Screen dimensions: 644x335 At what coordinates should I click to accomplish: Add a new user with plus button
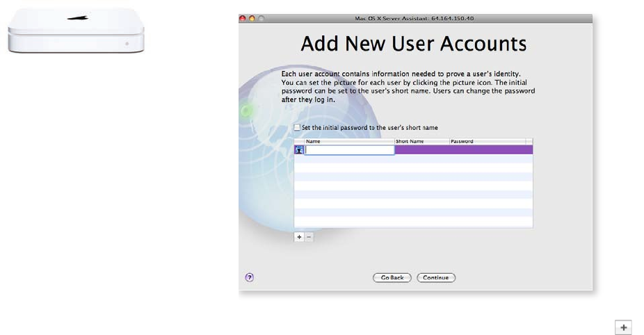click(299, 237)
